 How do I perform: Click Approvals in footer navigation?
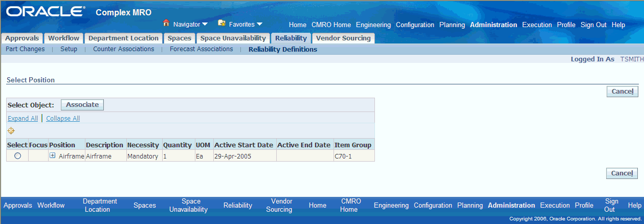18,205
